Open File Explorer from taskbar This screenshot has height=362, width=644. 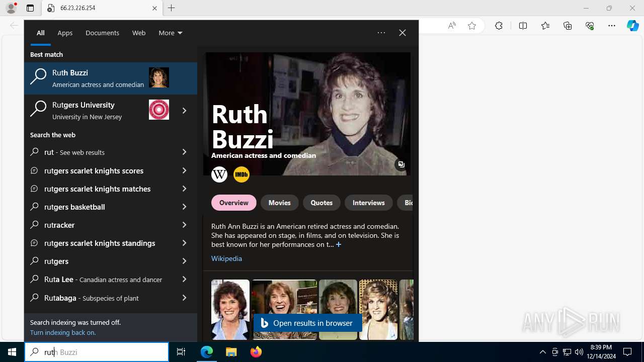pos(231,352)
